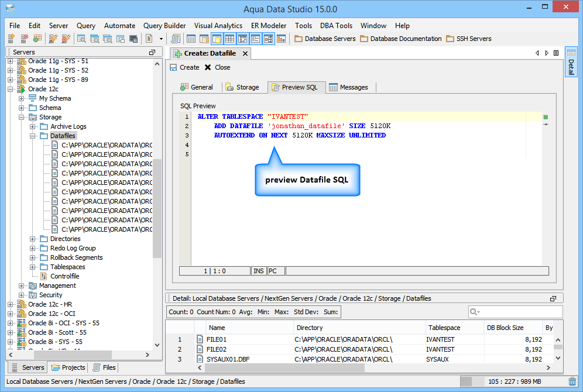583x392 pixels.
Task: Click the Close button in the editor
Action: pyautogui.click(x=217, y=67)
